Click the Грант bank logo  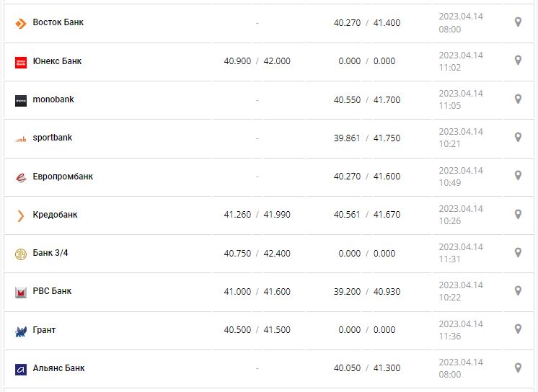[20, 331]
